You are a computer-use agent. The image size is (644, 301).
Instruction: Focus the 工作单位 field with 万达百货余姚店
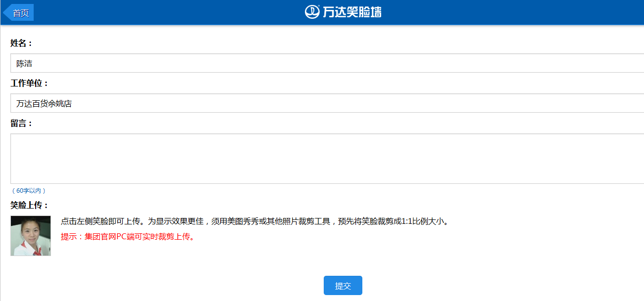click(x=327, y=103)
